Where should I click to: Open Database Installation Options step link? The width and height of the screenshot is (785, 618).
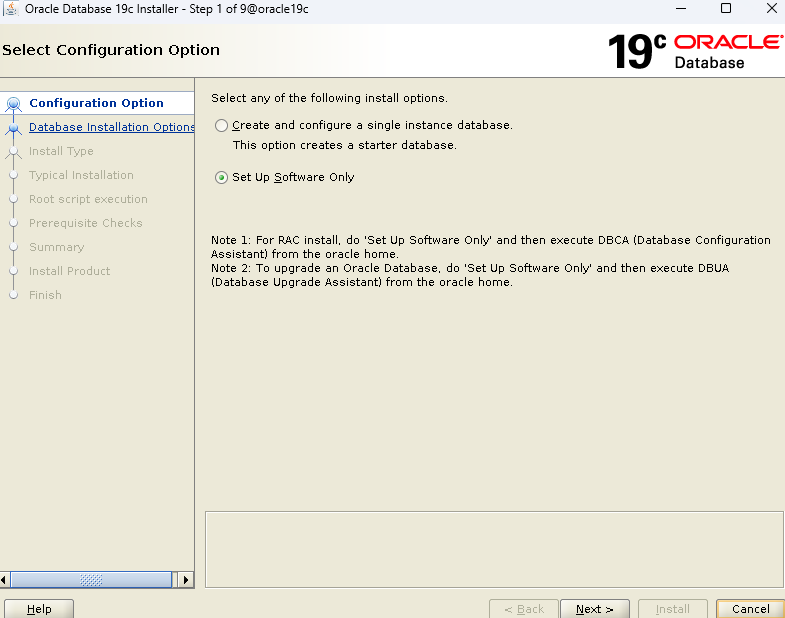112,127
